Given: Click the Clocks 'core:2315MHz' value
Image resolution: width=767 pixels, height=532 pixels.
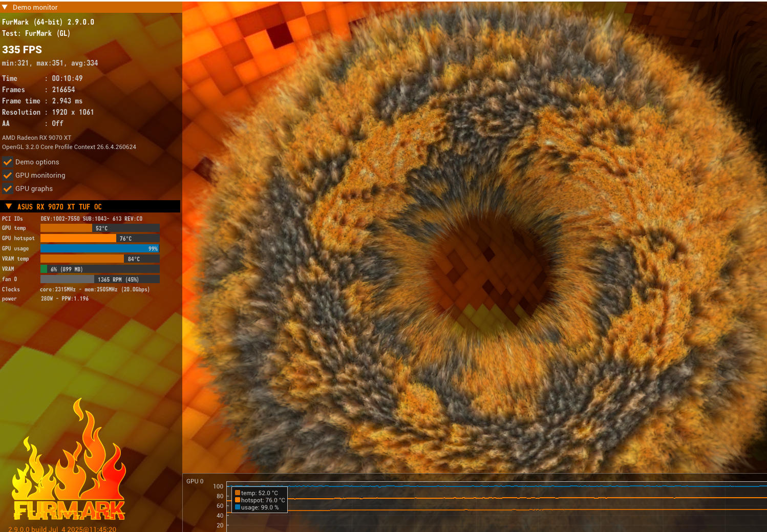Looking at the screenshot, I should coord(58,289).
